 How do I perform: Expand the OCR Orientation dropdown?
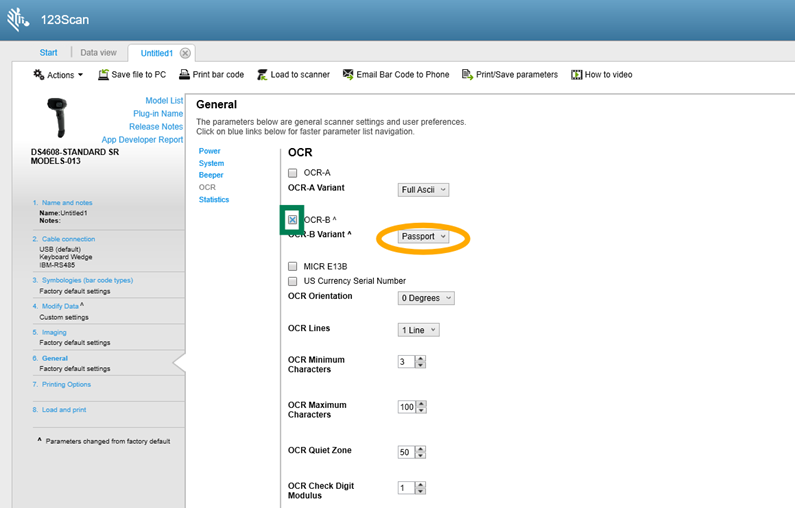coord(427,298)
